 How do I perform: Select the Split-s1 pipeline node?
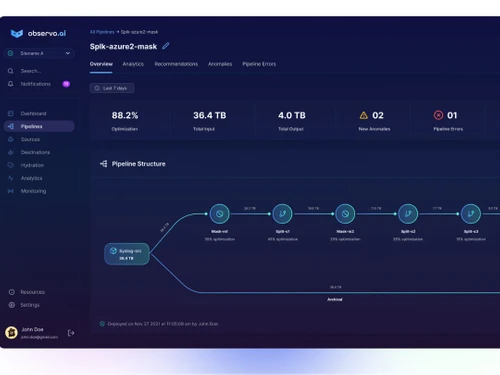(282, 214)
